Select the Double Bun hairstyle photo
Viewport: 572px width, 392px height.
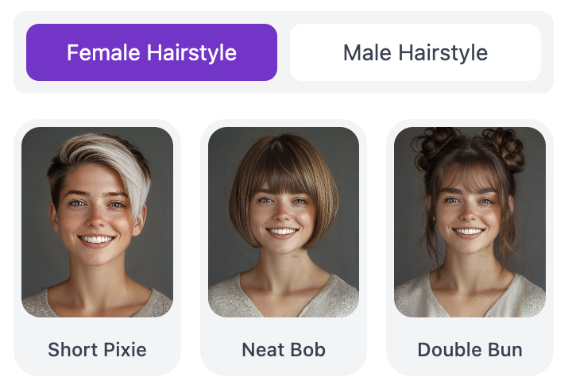pos(470,222)
